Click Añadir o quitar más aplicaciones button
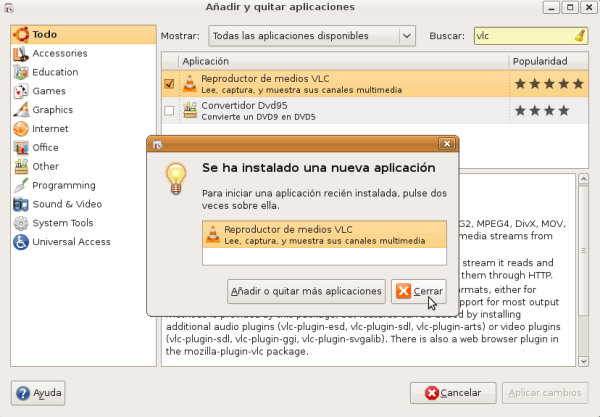 coord(306,291)
